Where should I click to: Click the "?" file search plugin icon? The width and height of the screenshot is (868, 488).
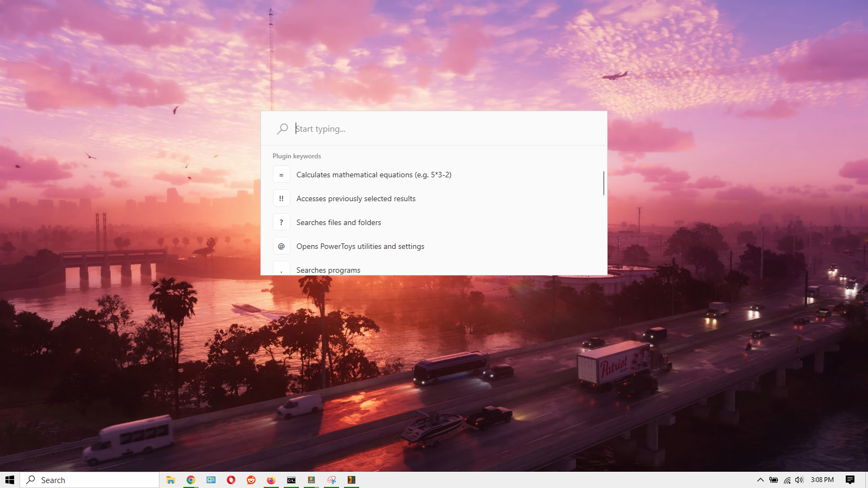pyautogui.click(x=281, y=222)
